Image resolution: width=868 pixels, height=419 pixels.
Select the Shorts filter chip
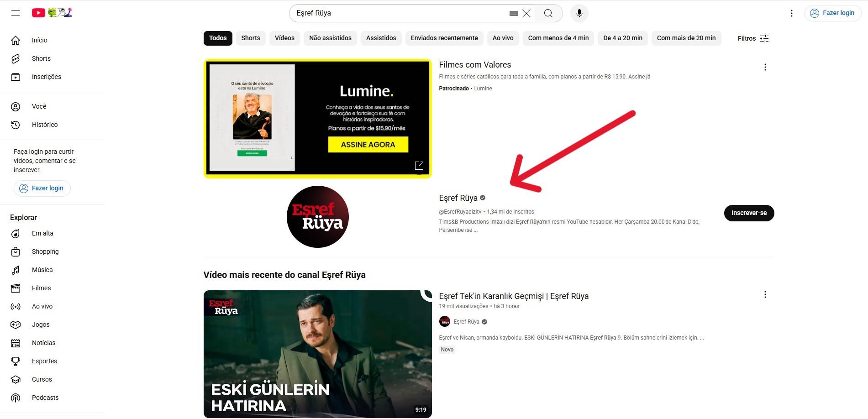250,38
